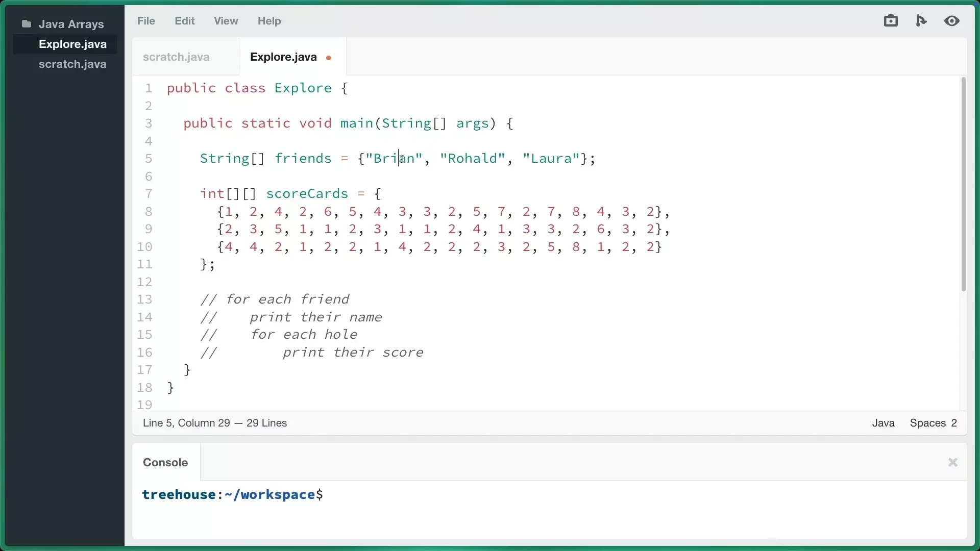Open scratch.java from the sidebar
The image size is (980, 551).
coord(72,64)
